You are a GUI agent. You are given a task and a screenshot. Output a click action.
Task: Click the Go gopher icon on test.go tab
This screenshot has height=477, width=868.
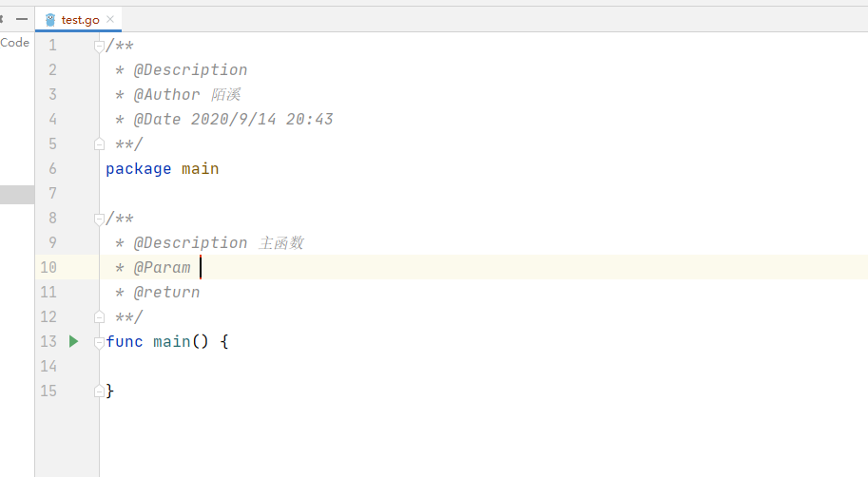pos(50,19)
